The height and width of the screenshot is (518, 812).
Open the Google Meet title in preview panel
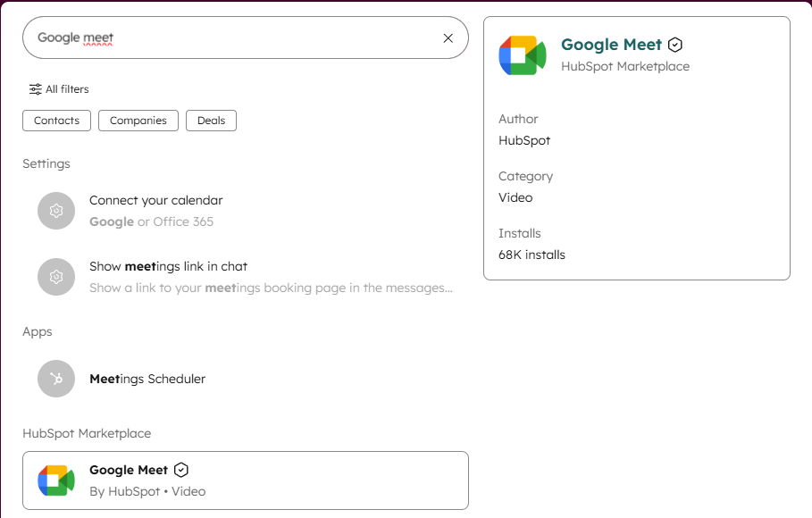point(611,45)
